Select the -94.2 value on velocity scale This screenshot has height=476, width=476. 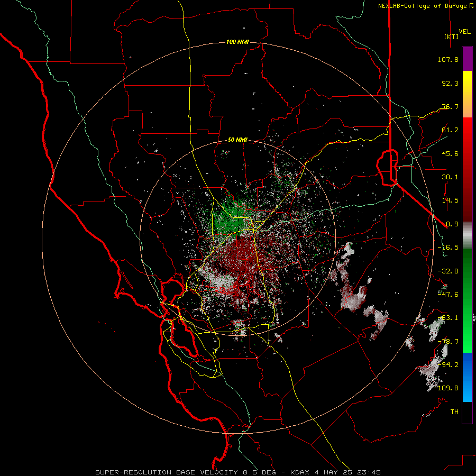[448, 365]
